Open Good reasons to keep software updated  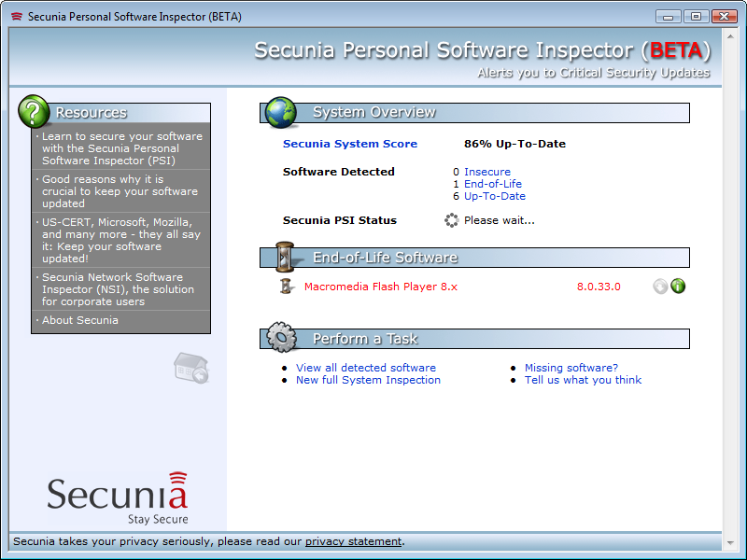click(x=121, y=191)
